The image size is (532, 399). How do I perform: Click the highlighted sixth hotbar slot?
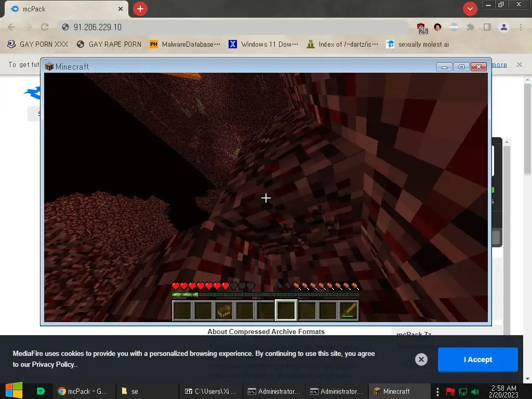pyautogui.click(x=286, y=311)
